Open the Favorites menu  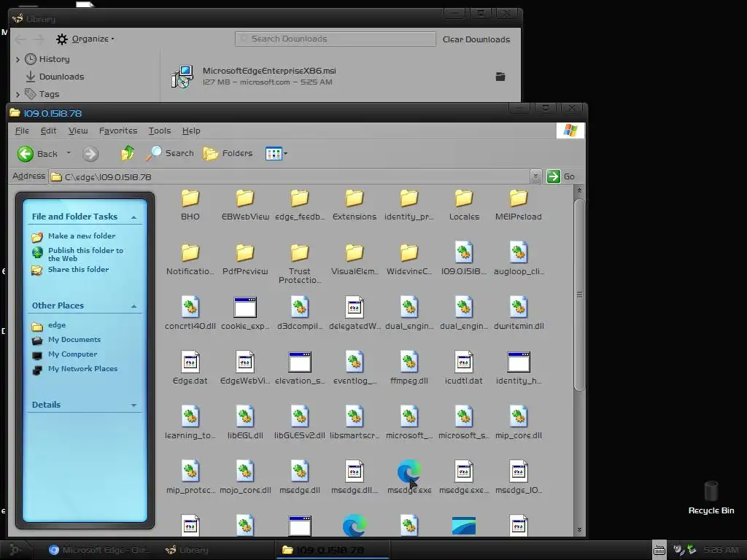tap(118, 131)
